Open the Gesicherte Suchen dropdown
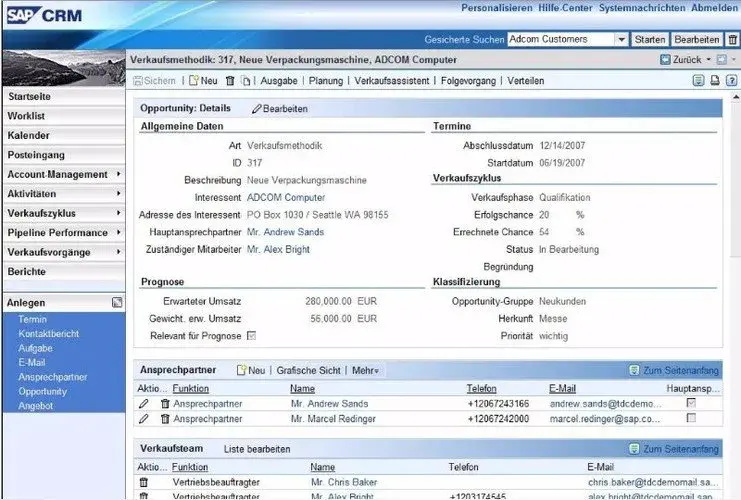 621,39
